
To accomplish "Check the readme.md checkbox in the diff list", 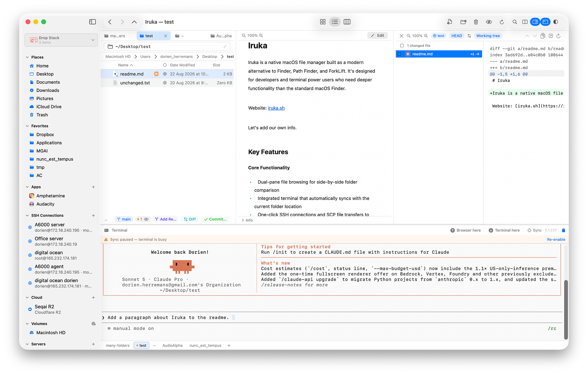I will (399, 54).
